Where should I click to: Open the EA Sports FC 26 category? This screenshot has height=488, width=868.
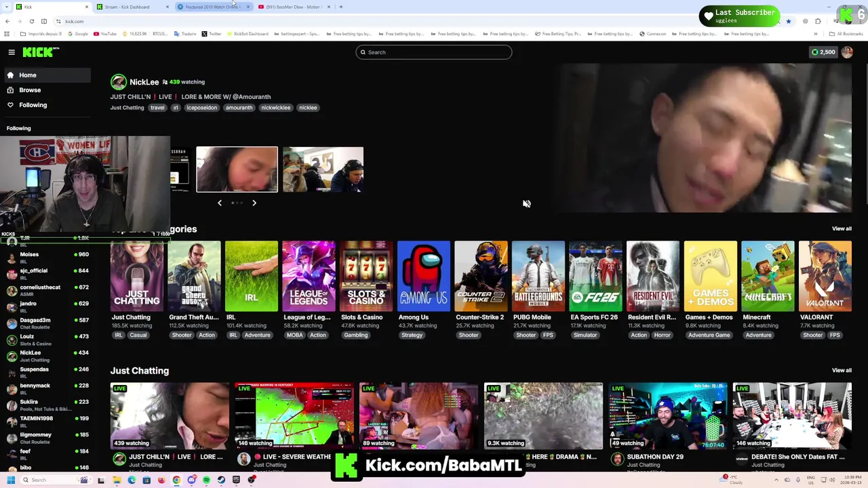point(595,277)
